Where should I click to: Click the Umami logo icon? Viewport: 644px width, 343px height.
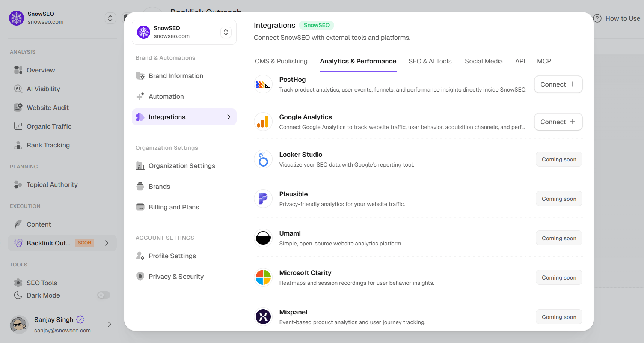pos(263,238)
